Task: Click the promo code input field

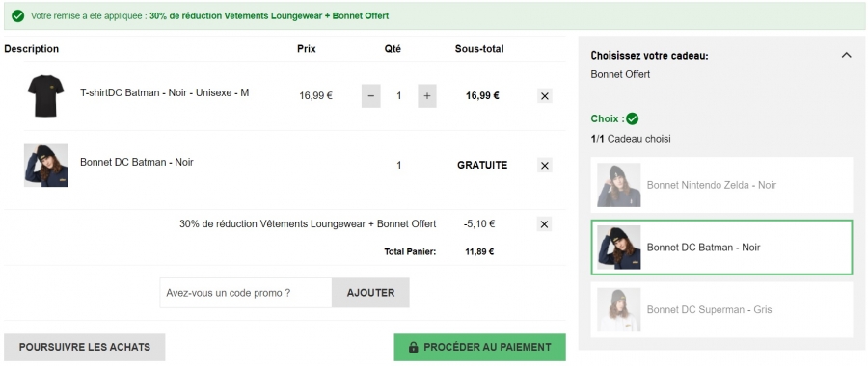Action: coord(246,293)
